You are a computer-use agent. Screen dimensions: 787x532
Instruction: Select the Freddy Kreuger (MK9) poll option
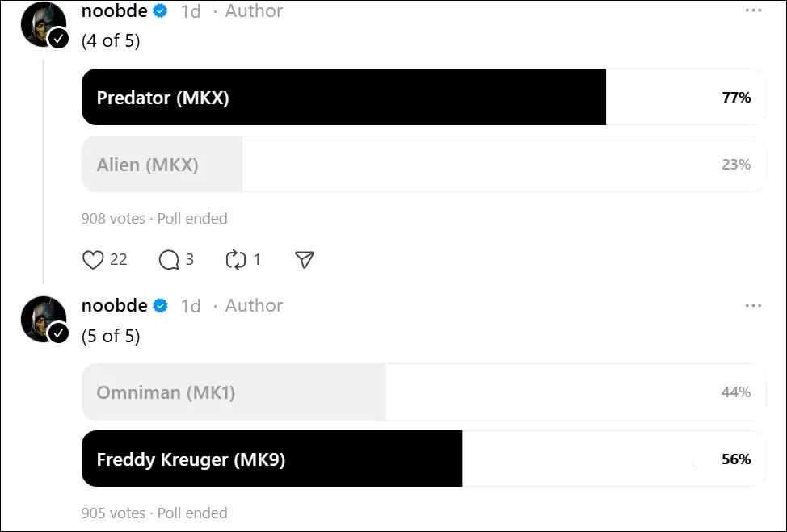pyautogui.click(x=423, y=459)
